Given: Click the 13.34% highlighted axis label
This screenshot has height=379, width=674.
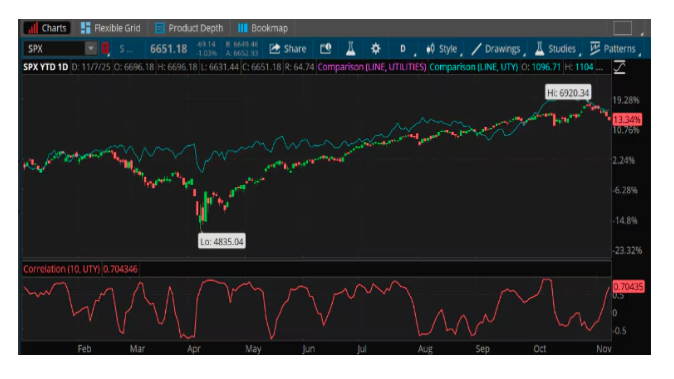Looking at the screenshot, I should (x=628, y=119).
